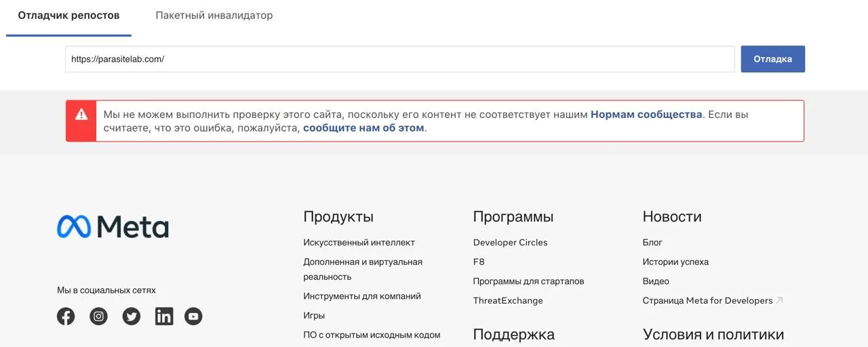The width and height of the screenshot is (868, 347).
Task: Switch to the Отладчик репостов tab
Action: click(x=68, y=15)
